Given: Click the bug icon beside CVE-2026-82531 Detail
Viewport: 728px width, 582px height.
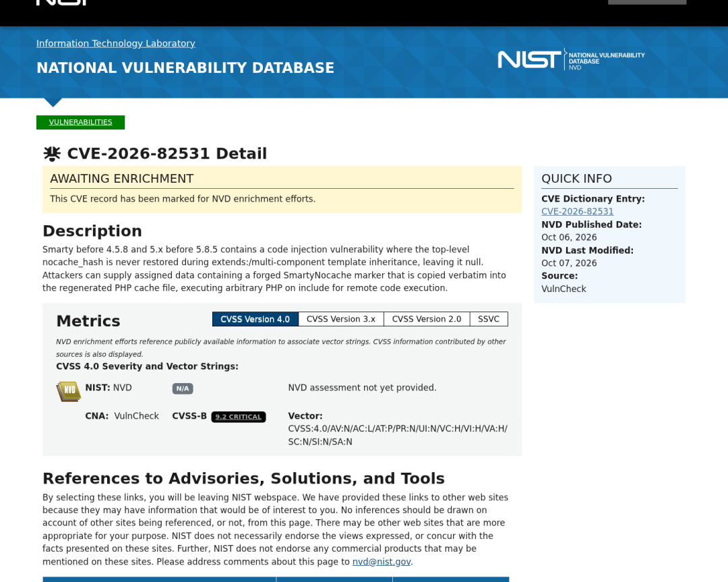Looking at the screenshot, I should coord(52,153).
